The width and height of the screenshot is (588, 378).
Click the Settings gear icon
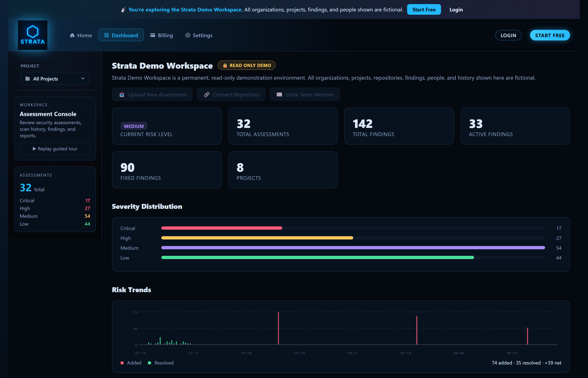pos(188,35)
